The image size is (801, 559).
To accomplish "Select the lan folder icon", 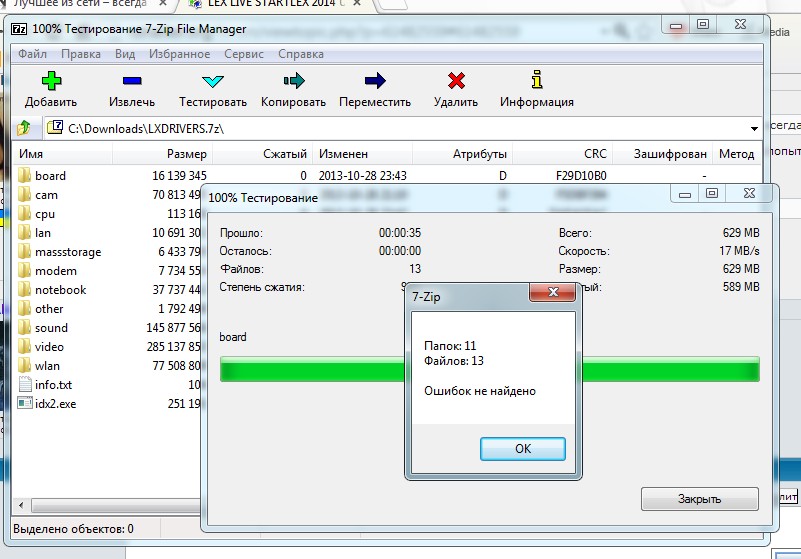I will pyautogui.click(x=24, y=232).
